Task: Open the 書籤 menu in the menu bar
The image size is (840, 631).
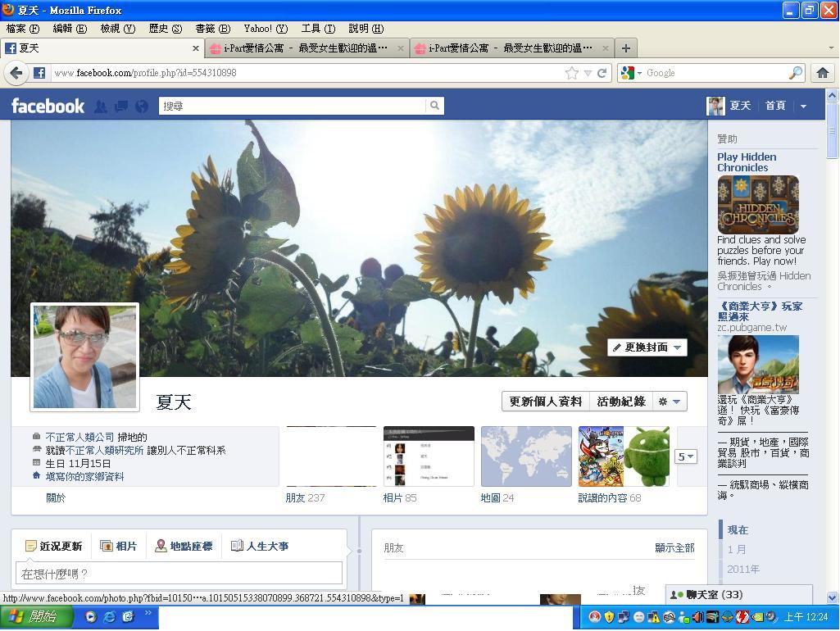Action: point(211,29)
